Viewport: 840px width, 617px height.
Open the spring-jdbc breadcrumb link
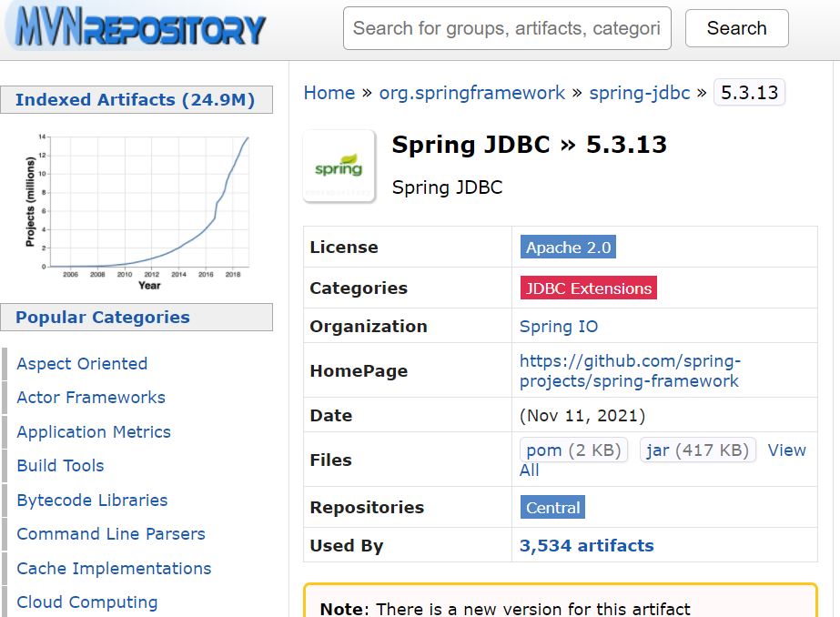coord(640,93)
